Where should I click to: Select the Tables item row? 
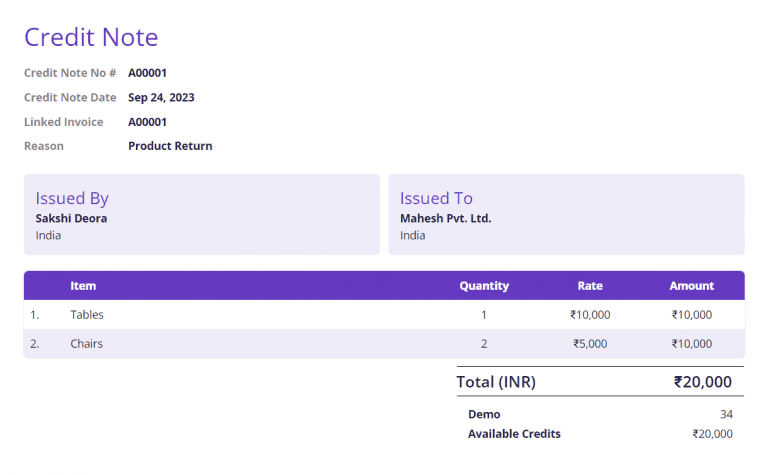coord(87,315)
